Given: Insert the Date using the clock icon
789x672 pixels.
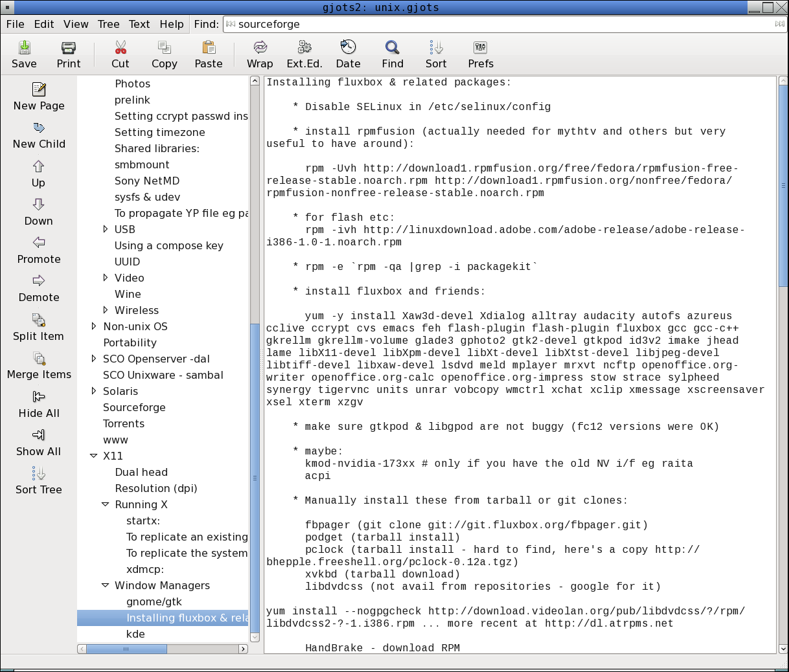Looking at the screenshot, I should tap(348, 47).
